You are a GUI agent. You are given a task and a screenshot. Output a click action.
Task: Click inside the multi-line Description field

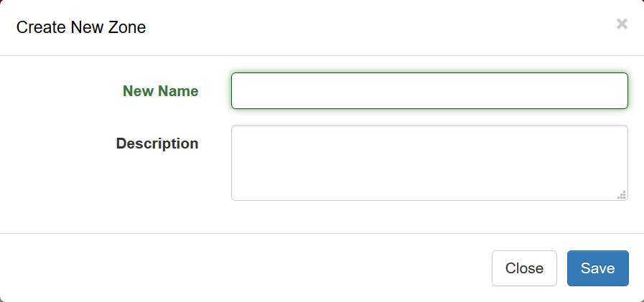(429, 163)
